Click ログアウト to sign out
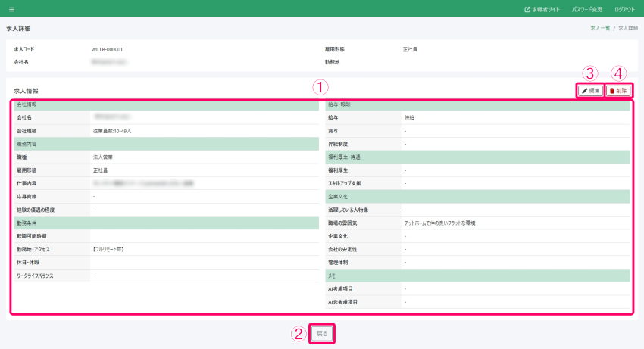 (x=625, y=9)
